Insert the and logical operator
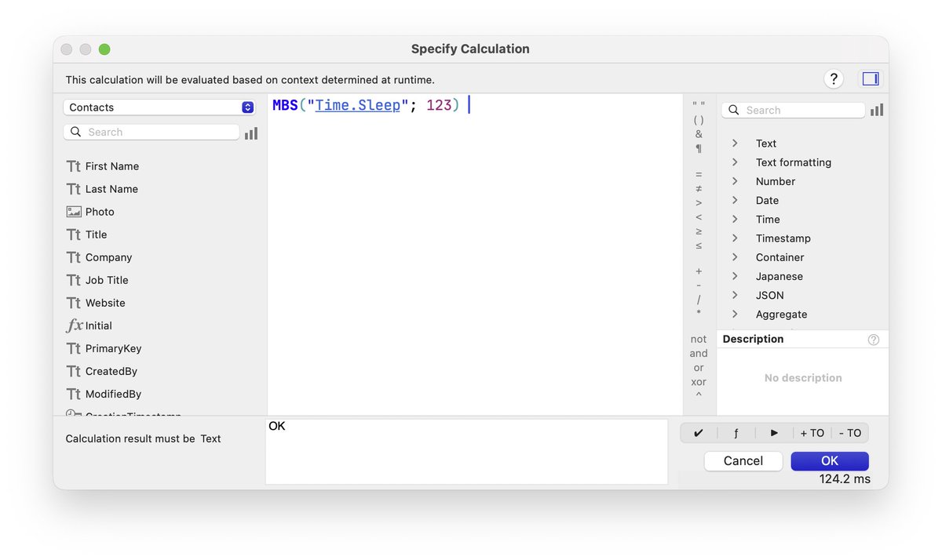This screenshot has width=942, height=560. [699, 354]
